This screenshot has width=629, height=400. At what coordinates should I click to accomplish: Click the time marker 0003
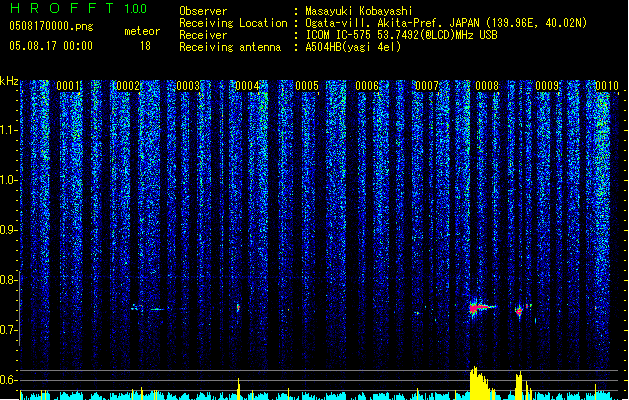click(x=188, y=85)
